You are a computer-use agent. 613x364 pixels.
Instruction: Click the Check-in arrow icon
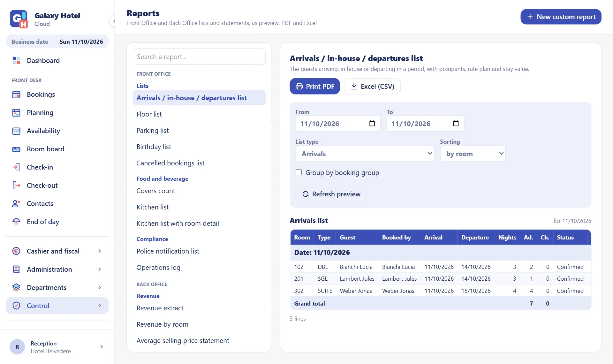pos(16,167)
